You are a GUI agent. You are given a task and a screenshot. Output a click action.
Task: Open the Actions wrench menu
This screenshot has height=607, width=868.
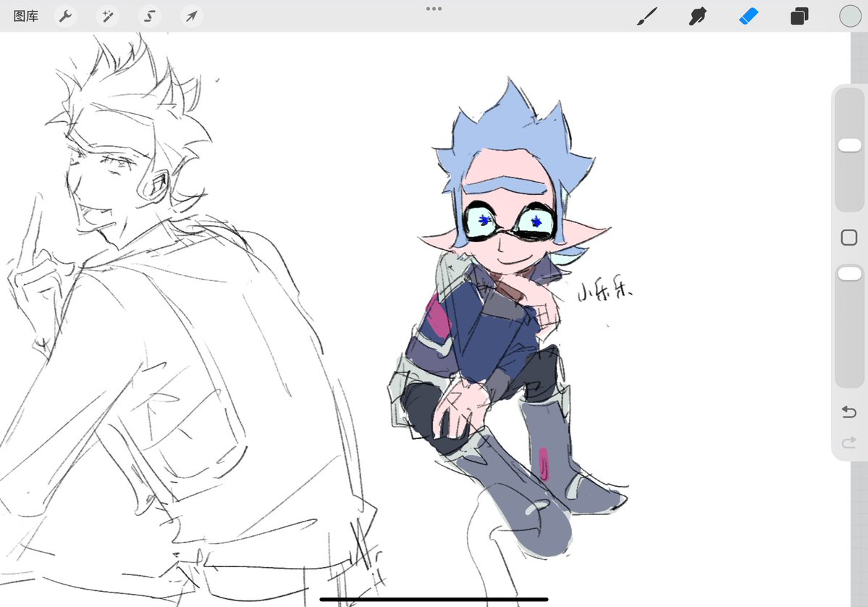(65, 16)
